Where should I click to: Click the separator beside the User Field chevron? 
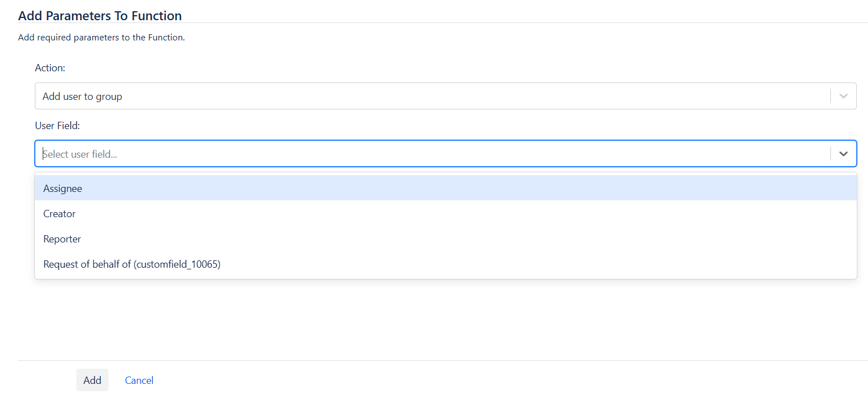click(x=830, y=154)
